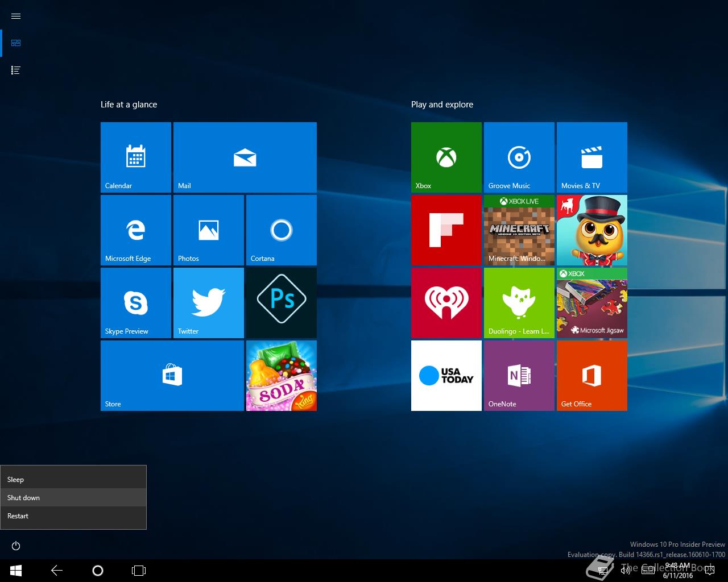Launch the Twitter tile

coord(209,303)
